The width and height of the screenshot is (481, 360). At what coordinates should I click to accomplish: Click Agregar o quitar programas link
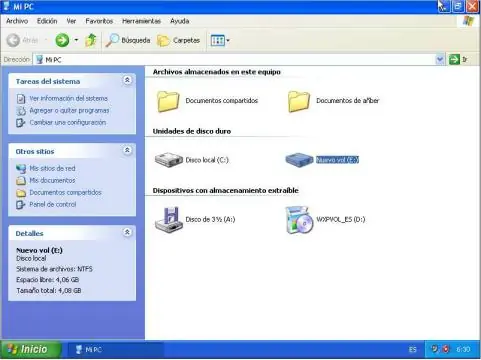click(x=69, y=110)
